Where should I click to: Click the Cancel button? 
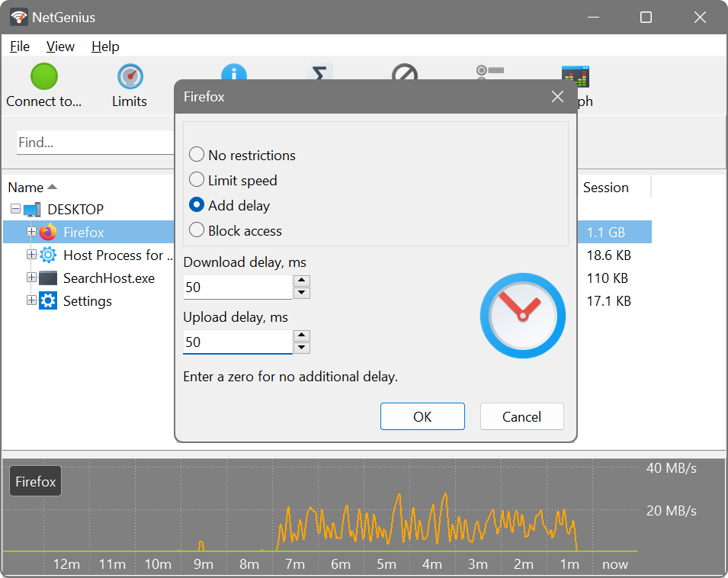pyautogui.click(x=522, y=416)
